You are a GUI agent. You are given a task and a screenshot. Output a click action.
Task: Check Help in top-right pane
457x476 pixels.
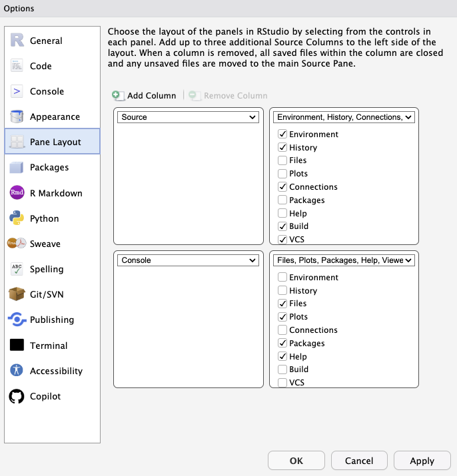click(x=282, y=213)
